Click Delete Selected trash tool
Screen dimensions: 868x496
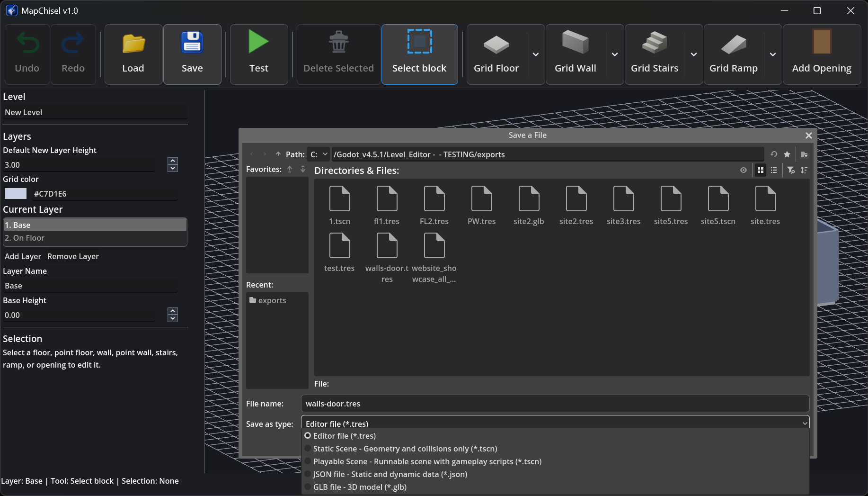coord(339,54)
